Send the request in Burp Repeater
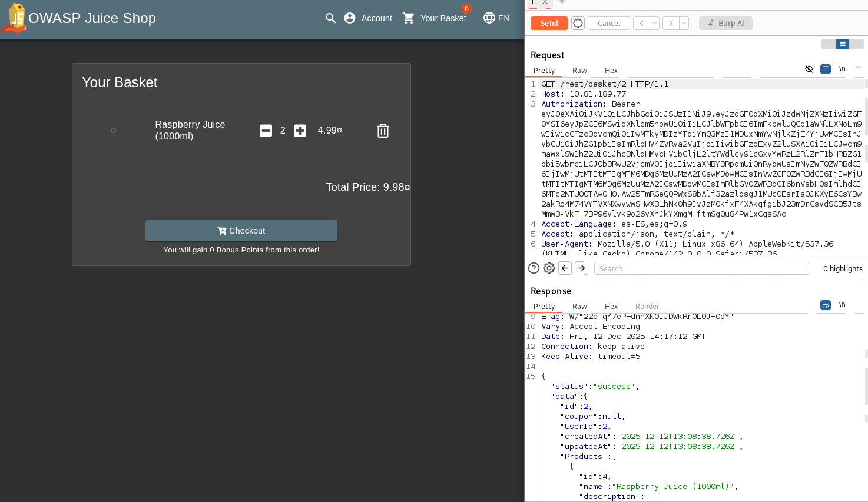 [x=549, y=23]
